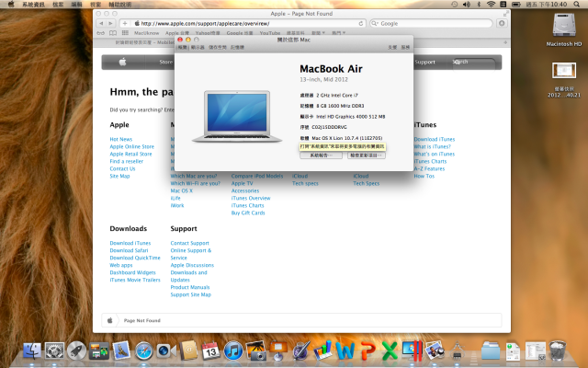This screenshot has width=588, height=368.
Task: Launch the blue W Word icon
Action: [x=345, y=351]
